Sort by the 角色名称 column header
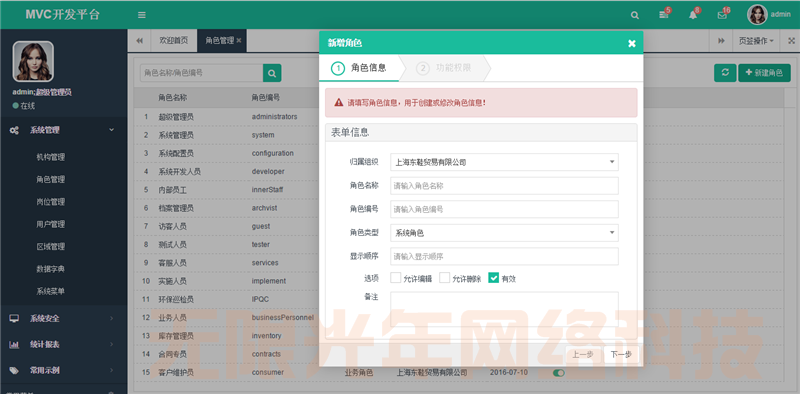The width and height of the screenshot is (800, 394). click(x=172, y=97)
